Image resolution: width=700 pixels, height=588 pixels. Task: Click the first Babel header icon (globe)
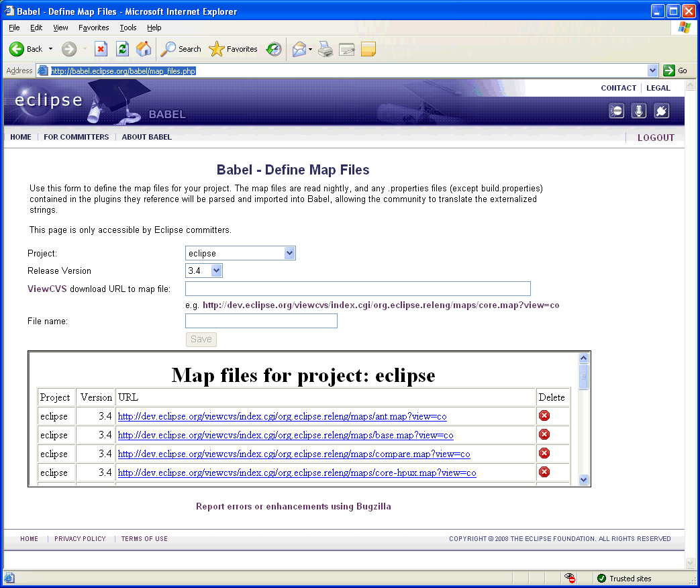617,111
